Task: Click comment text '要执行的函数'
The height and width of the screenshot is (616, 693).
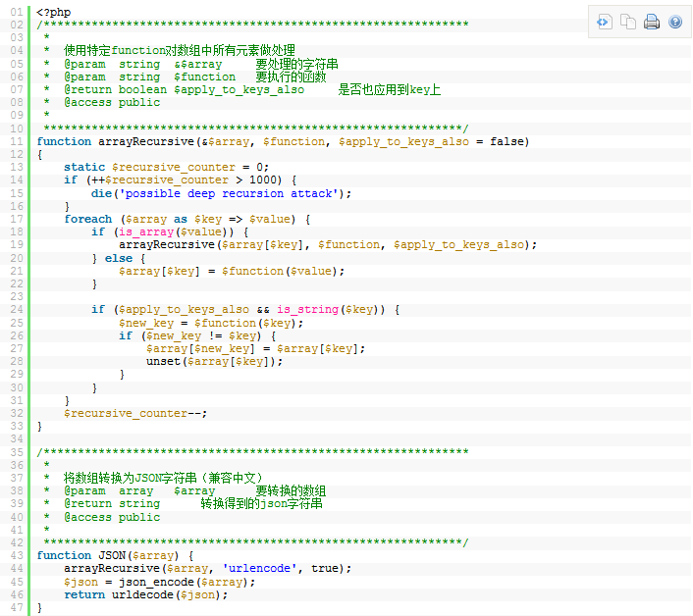Action: tap(291, 77)
